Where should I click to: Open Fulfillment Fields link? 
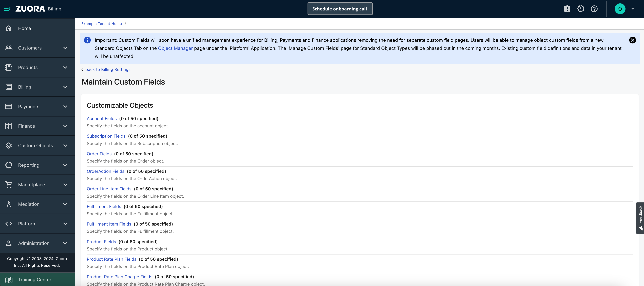click(104, 206)
